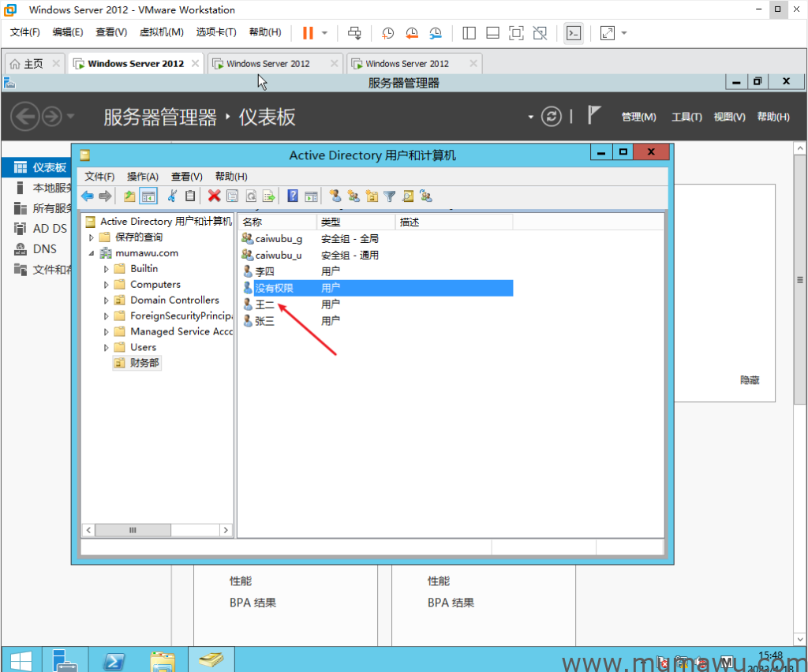
Task: Click add to group icon
Action: pyautogui.click(x=426, y=196)
